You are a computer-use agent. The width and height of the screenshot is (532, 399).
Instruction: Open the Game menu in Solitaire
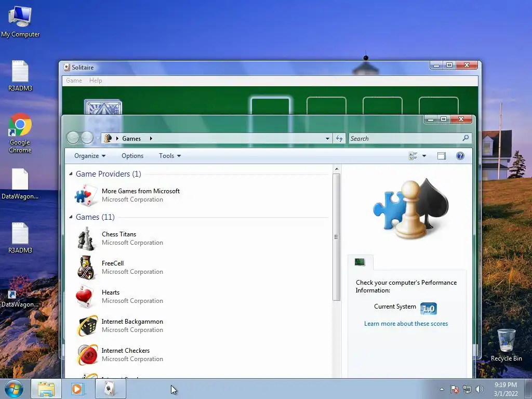(x=74, y=81)
